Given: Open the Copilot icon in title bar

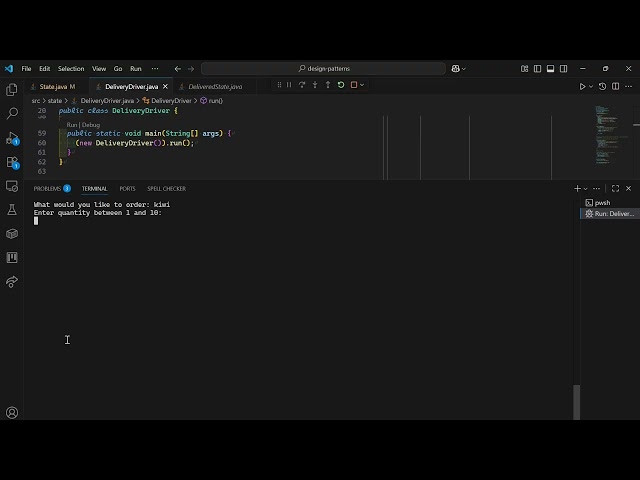Looking at the screenshot, I should tap(456, 69).
